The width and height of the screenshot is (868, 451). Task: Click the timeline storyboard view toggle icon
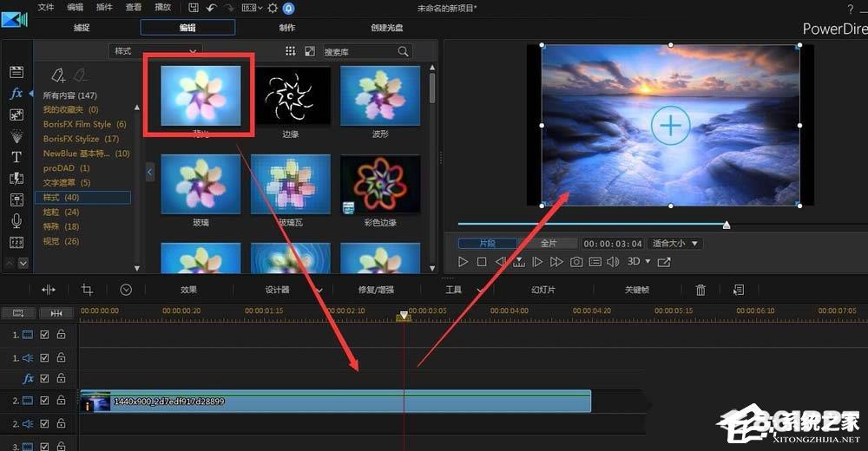click(18, 313)
